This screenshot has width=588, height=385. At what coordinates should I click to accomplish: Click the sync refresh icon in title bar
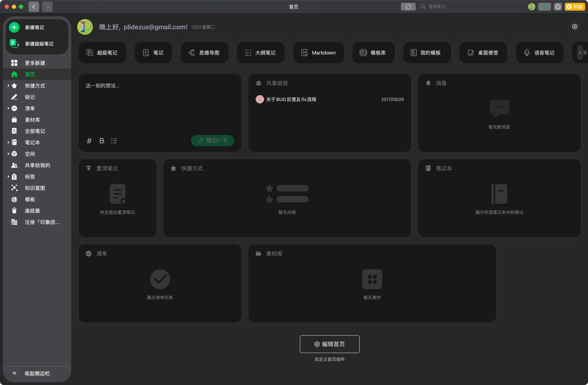tap(408, 7)
